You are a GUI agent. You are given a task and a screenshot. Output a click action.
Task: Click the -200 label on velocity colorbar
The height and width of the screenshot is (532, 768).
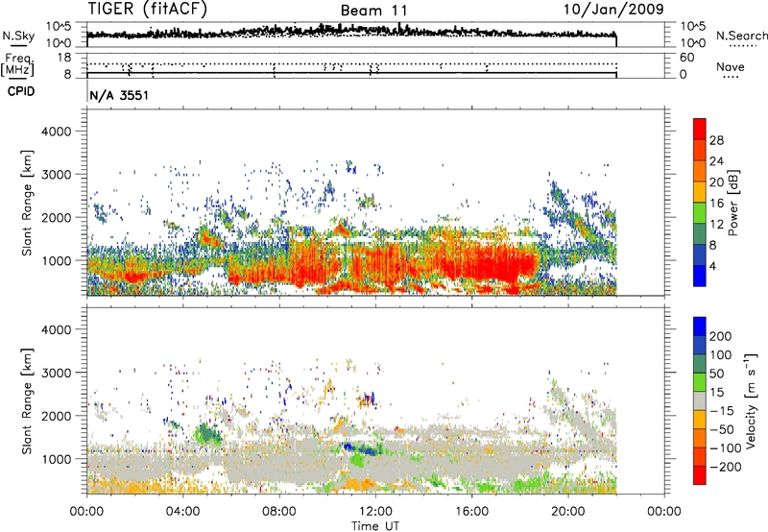pyautogui.click(x=724, y=467)
